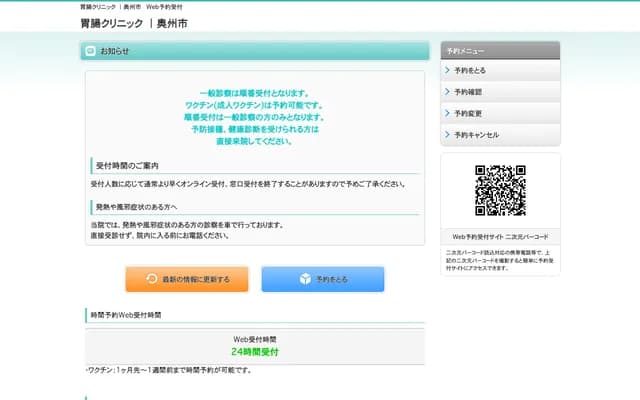
Task: Click the Web予約受付サイト 二次元バーコード caption
Action: click(500, 237)
